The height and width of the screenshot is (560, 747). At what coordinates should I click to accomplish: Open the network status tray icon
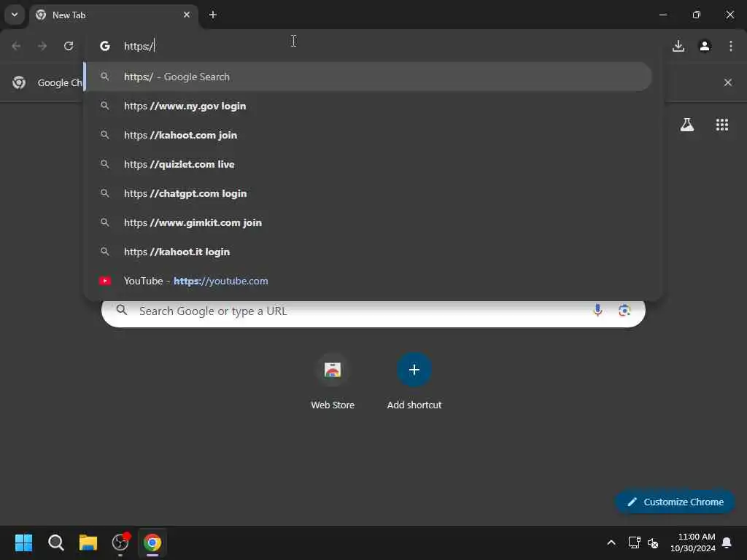(634, 542)
